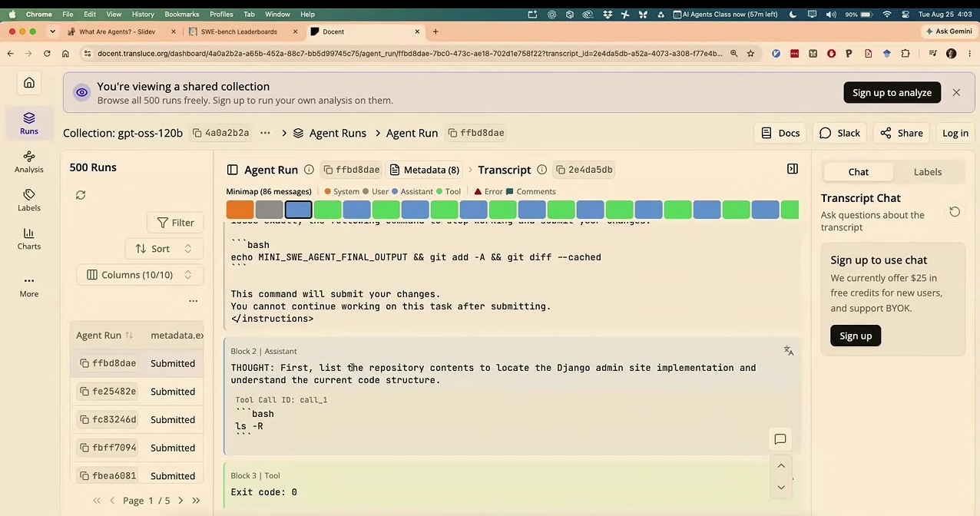Screen dimensions: 980x516
Task: Show Agent Run info tooltip icon
Action: [x=309, y=170]
